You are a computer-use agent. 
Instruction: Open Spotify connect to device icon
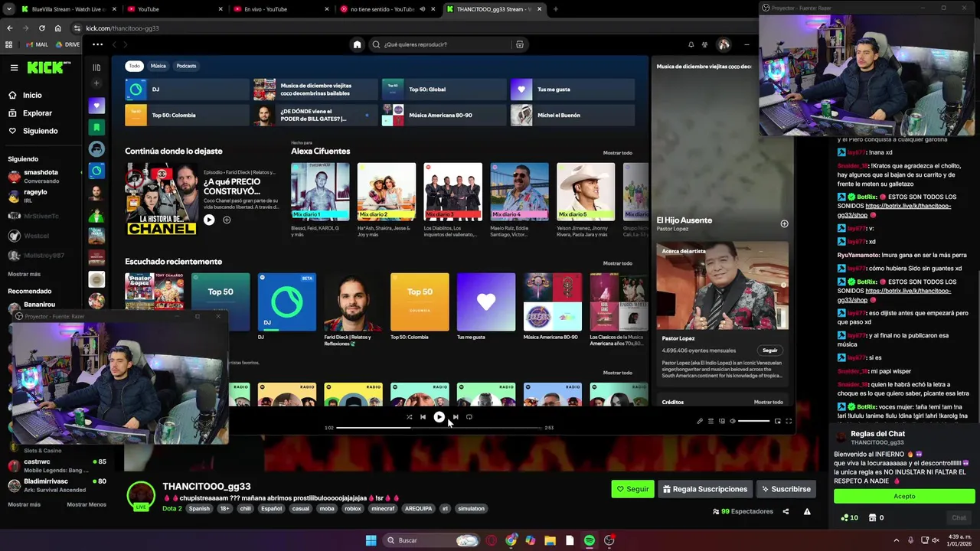pyautogui.click(x=721, y=421)
